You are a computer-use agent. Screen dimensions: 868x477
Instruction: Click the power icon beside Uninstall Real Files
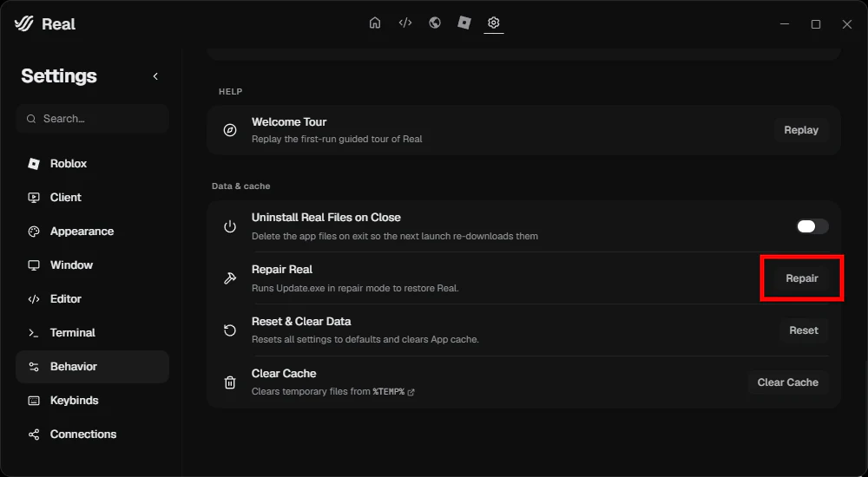(x=230, y=226)
